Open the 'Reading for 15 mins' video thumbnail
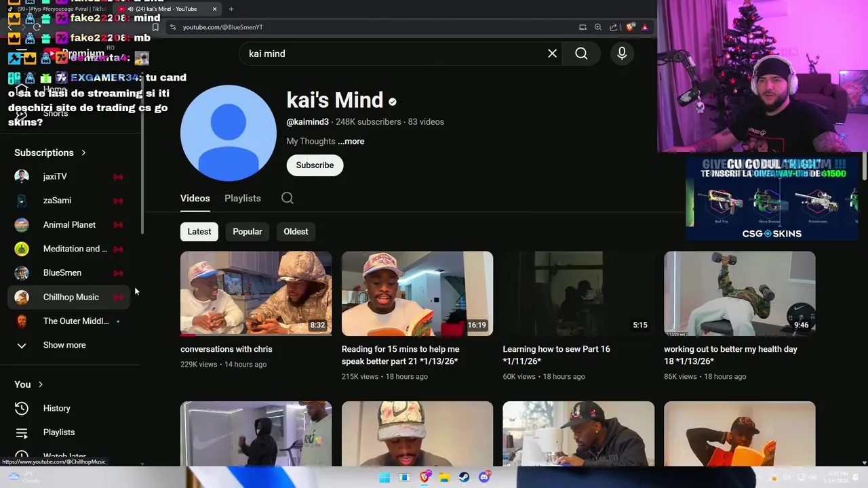Viewport: 868px width, 488px height. [417, 293]
